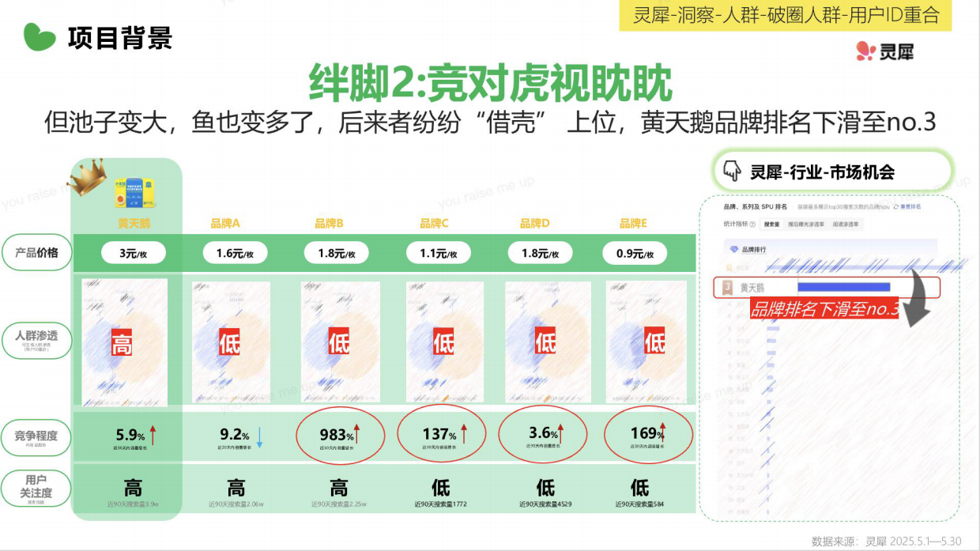Click the 近90天搜索量2.25w text
Image resolution: width=980 pixels, height=551 pixels.
338,504
